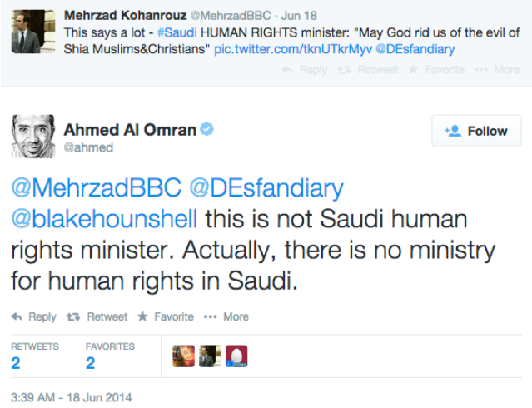Click the @MehrzadBBC mention in the reply
The height and width of the screenshot is (408, 532).
(95, 189)
